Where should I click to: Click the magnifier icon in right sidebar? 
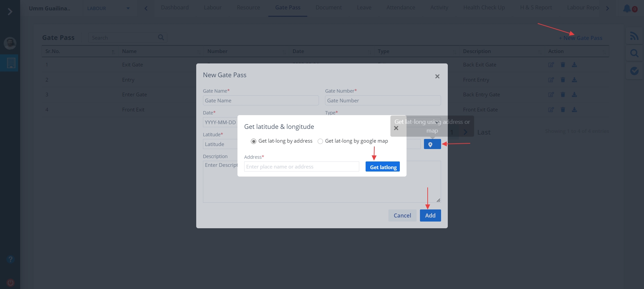(x=634, y=53)
